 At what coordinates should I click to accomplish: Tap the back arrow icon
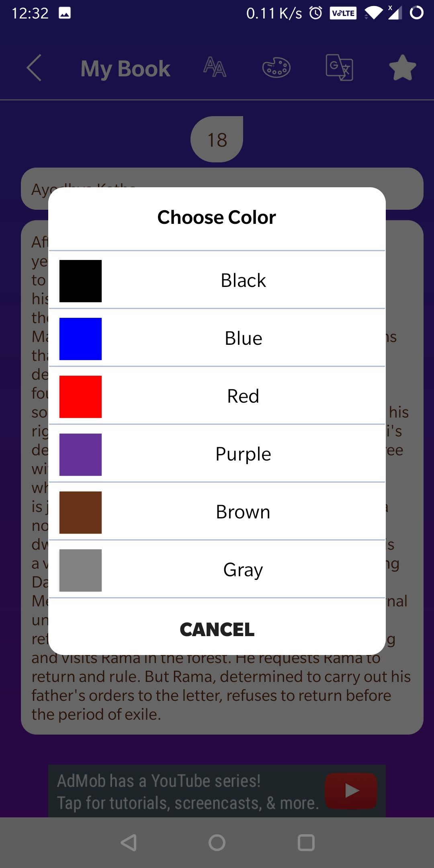pyautogui.click(x=34, y=68)
